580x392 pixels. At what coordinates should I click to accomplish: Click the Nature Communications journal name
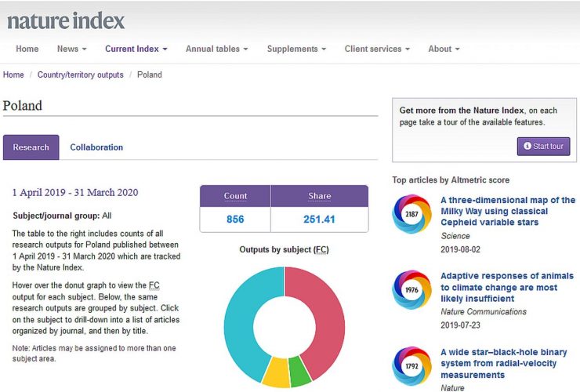[484, 312]
